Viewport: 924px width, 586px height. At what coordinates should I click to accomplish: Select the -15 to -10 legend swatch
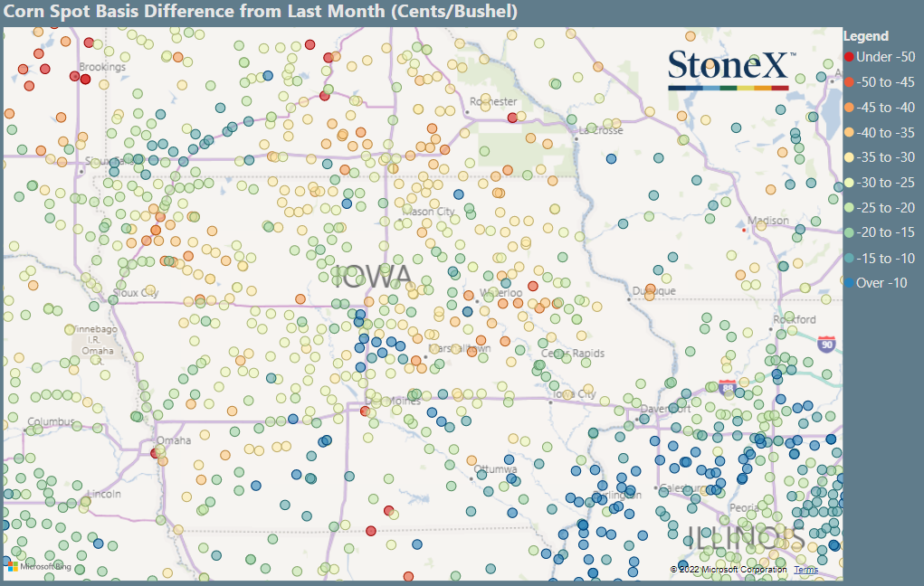coord(849,258)
